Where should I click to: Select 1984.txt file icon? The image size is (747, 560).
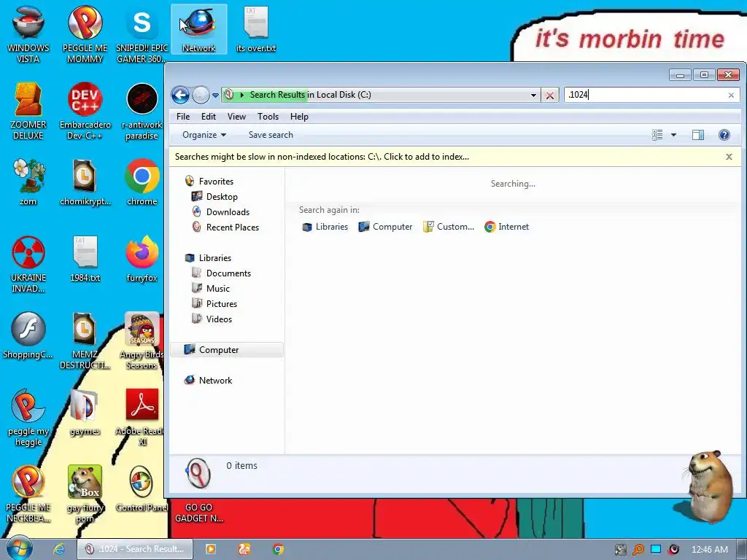(85, 259)
